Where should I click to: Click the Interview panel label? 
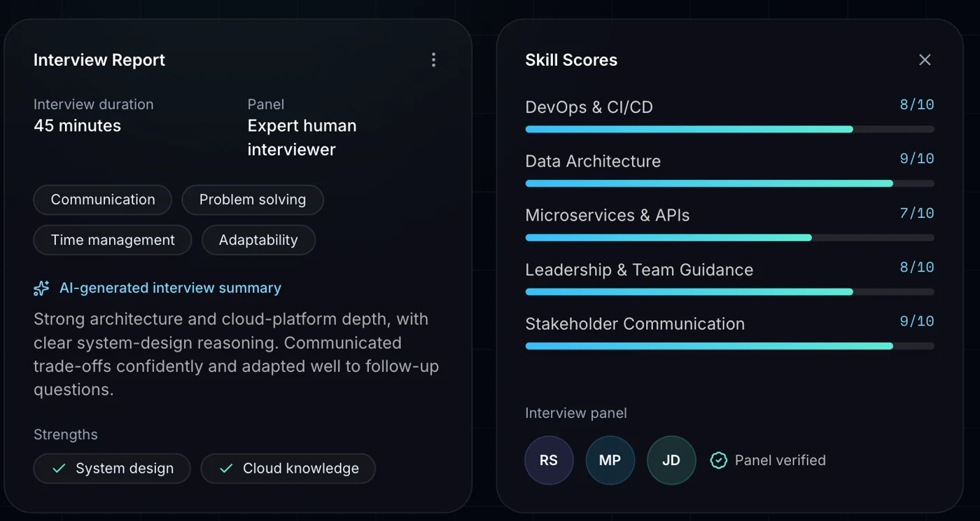click(x=576, y=413)
